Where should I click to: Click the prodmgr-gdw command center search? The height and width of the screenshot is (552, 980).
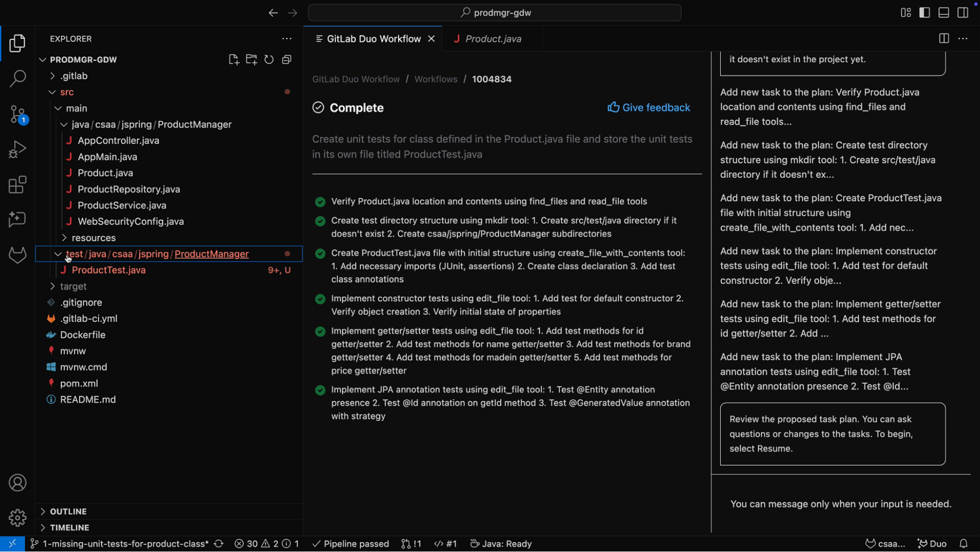click(x=494, y=13)
